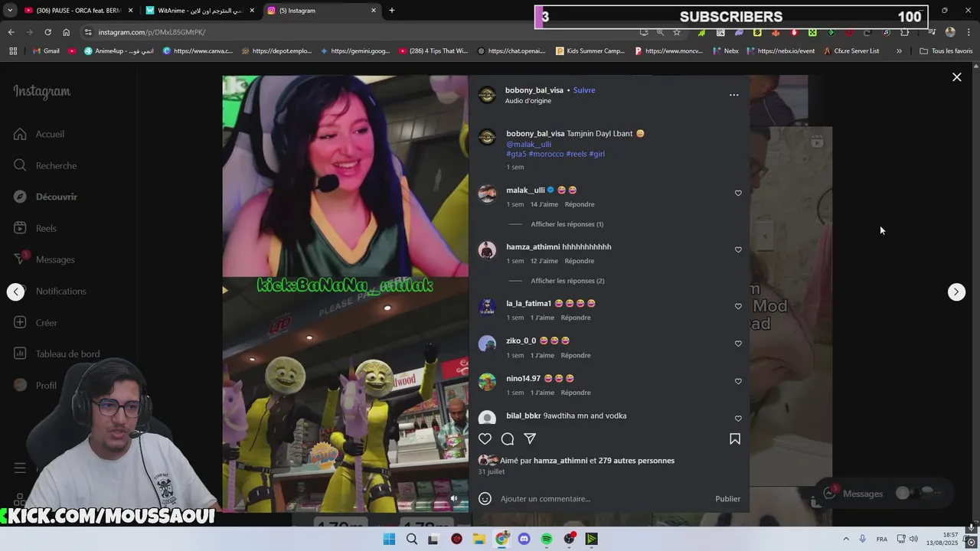980x551 pixels.
Task: Open Recherche in Instagram sidebar
Action: click(46, 165)
